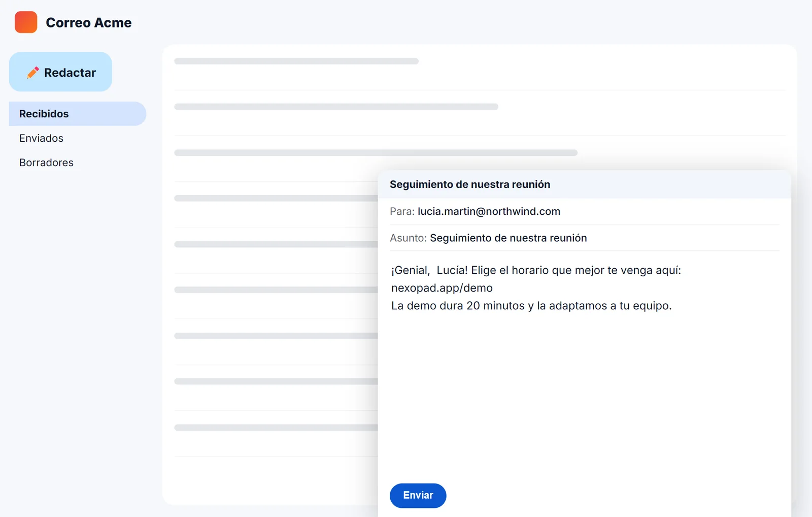
Task: Click the nexopad.app/demo text in the message
Action: [x=442, y=288]
